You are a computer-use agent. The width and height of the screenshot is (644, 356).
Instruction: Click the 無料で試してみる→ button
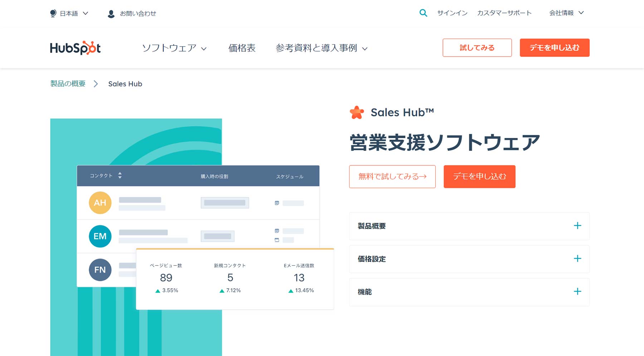(392, 177)
